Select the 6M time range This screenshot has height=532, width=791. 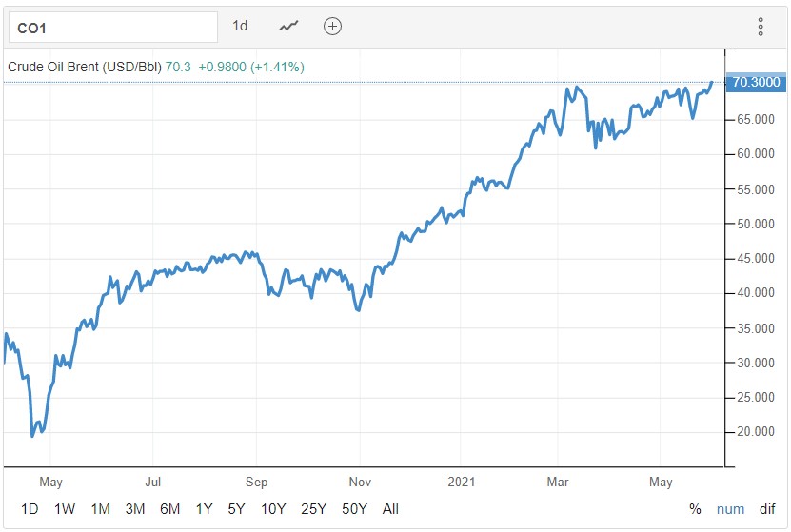pos(170,509)
